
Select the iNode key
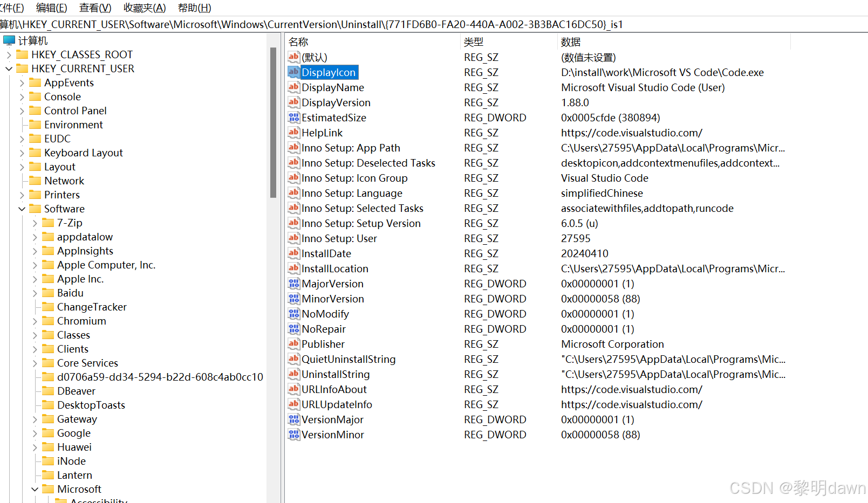[72, 461]
